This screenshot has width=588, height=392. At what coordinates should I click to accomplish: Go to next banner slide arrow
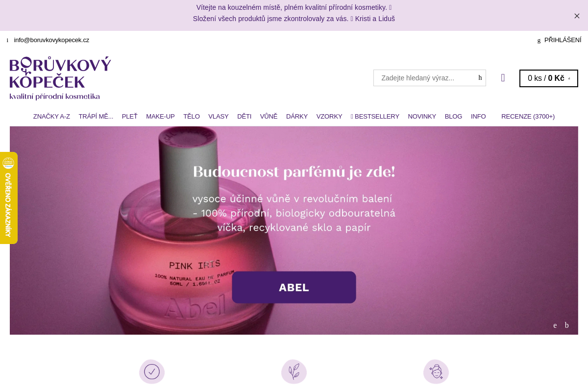click(567, 325)
